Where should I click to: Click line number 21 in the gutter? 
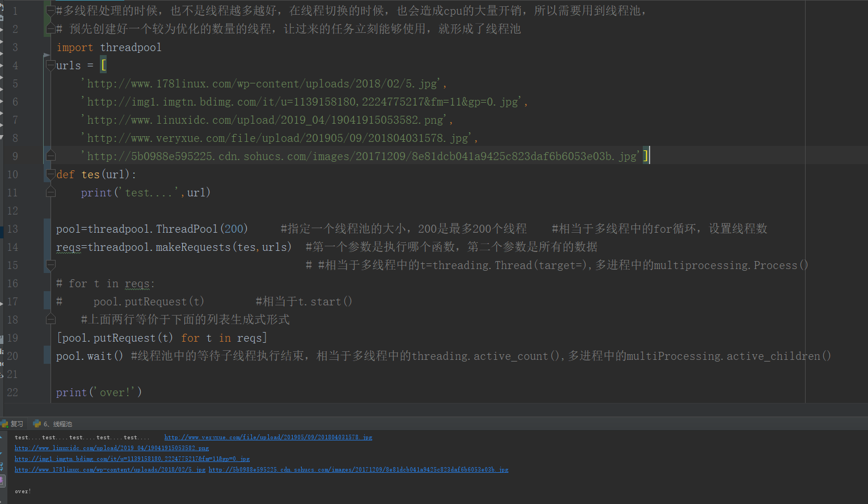[x=12, y=375]
